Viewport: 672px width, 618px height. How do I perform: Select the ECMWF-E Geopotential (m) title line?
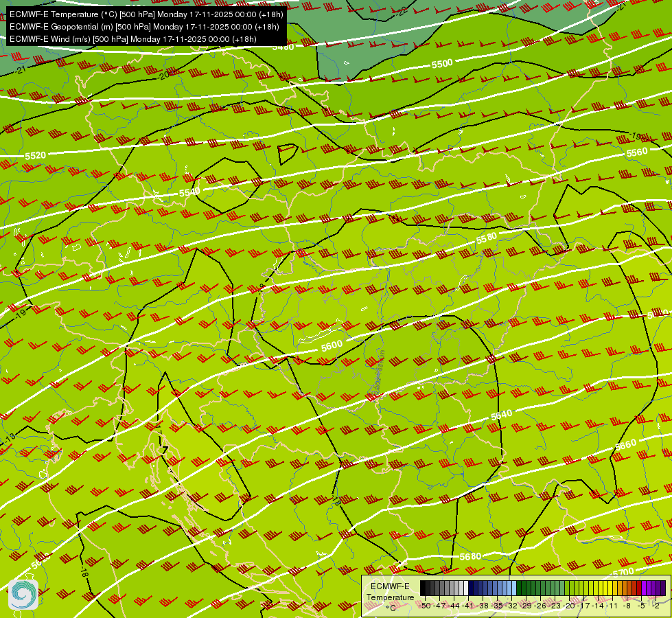(x=144, y=27)
